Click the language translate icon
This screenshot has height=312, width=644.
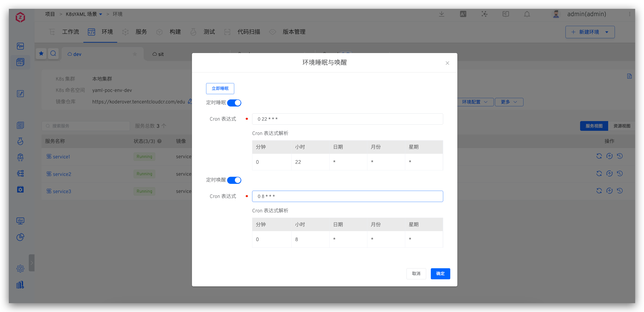coord(463,14)
